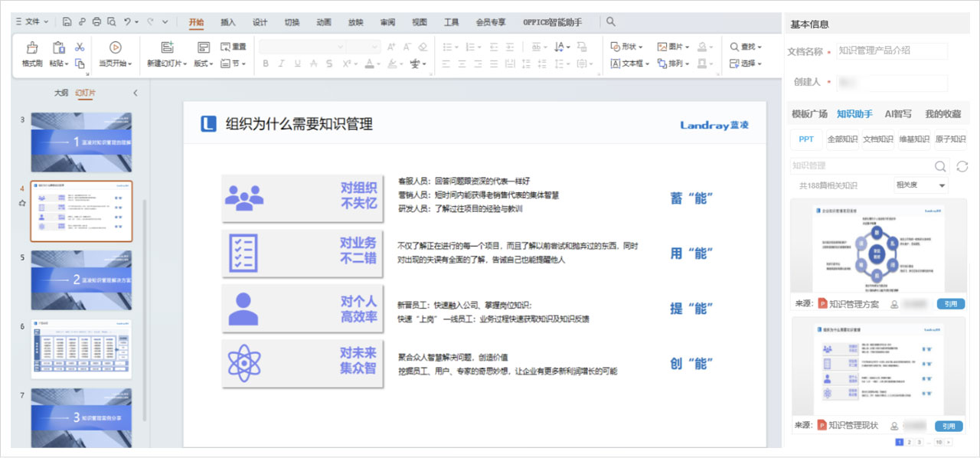Click the Print icon in quick toolbar

click(x=96, y=22)
